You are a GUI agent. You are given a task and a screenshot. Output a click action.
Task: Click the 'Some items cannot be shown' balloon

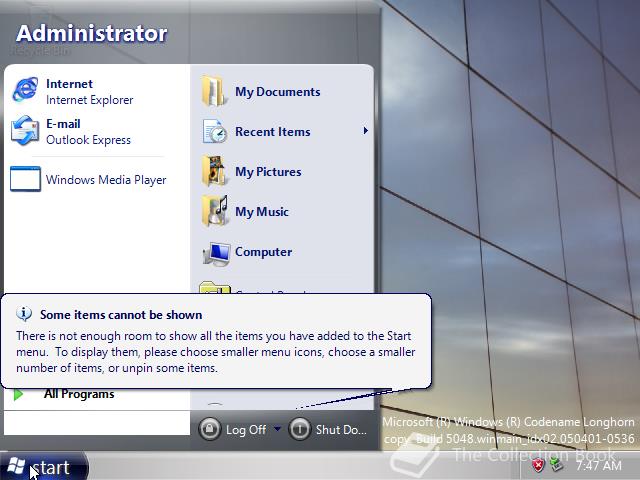[x=216, y=341]
